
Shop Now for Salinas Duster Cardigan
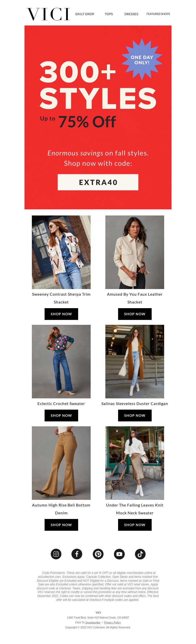(135, 416)
